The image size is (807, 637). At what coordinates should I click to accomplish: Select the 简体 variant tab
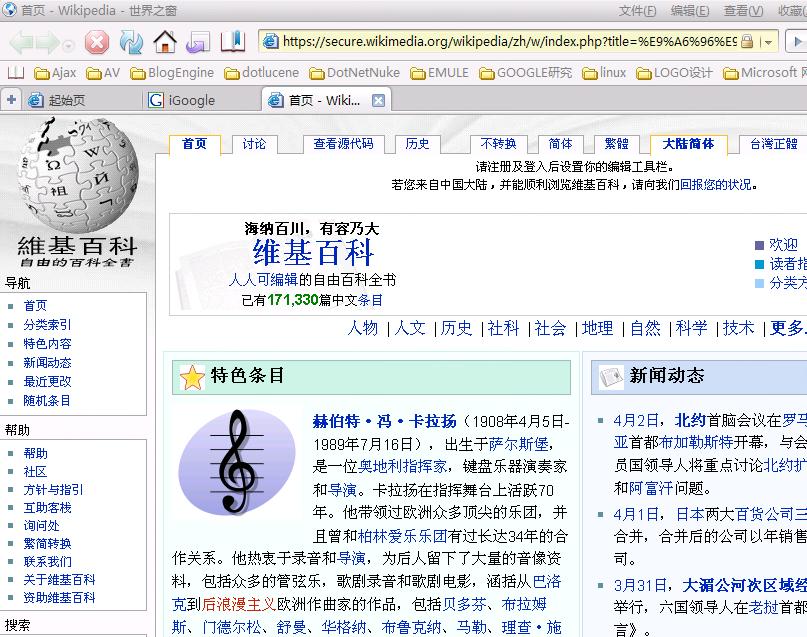[x=560, y=144]
